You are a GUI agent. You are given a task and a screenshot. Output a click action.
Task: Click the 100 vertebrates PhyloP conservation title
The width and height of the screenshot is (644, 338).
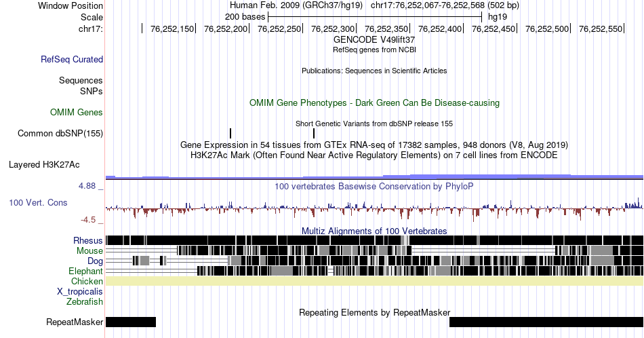374,186
